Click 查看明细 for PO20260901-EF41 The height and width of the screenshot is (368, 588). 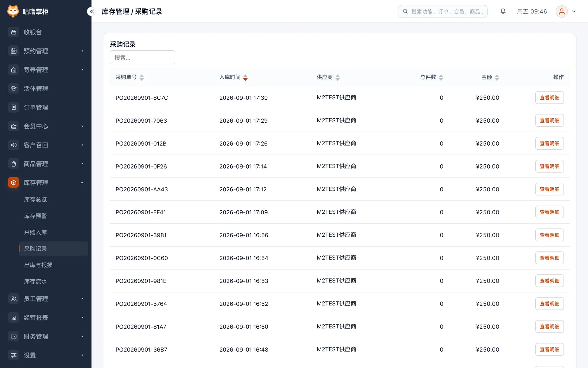pos(549,212)
